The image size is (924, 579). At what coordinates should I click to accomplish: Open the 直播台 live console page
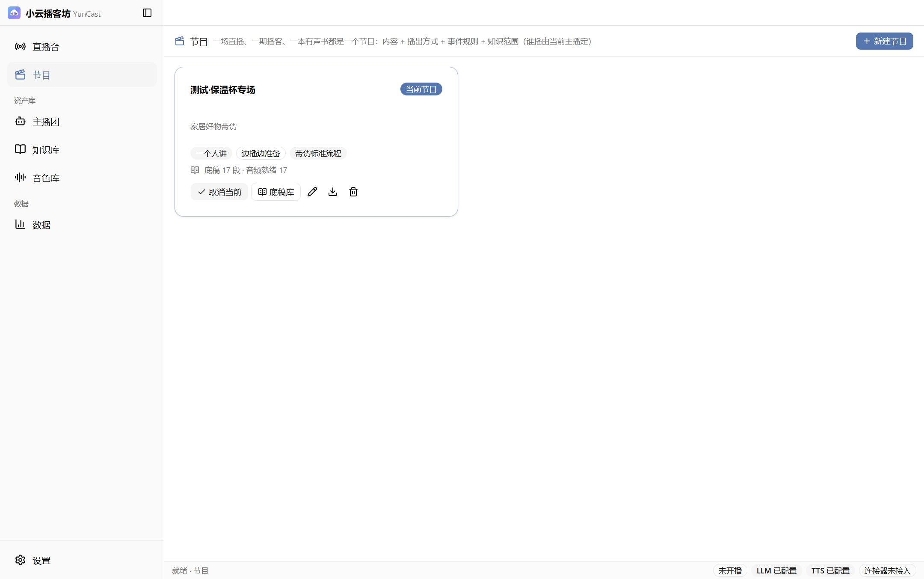point(82,47)
